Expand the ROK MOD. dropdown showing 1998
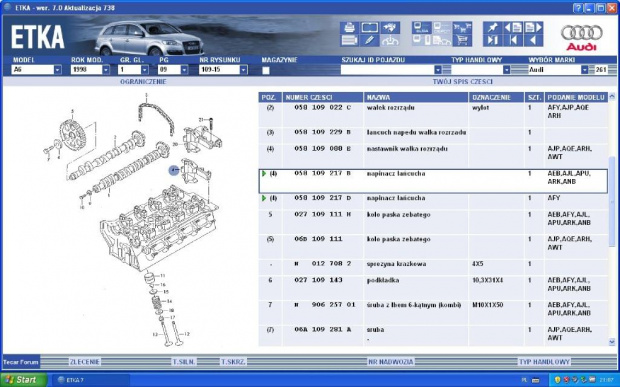Screen dimensions: 620x387 click(106, 70)
